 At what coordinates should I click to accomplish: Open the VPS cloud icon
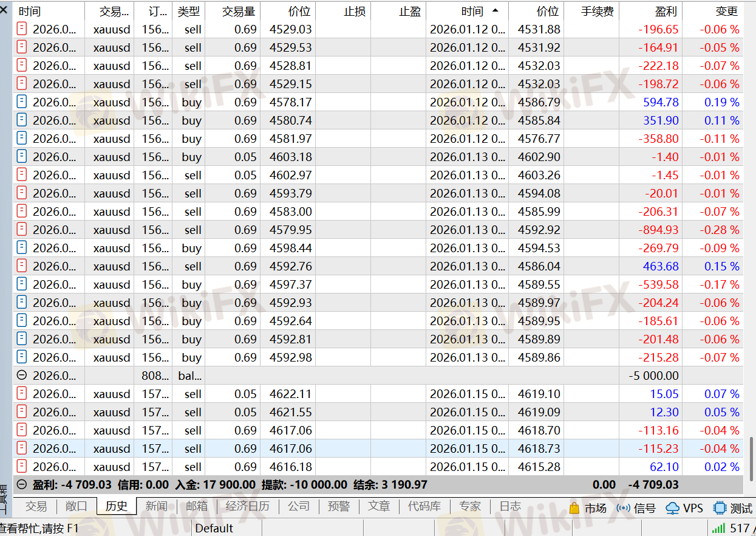[672, 508]
